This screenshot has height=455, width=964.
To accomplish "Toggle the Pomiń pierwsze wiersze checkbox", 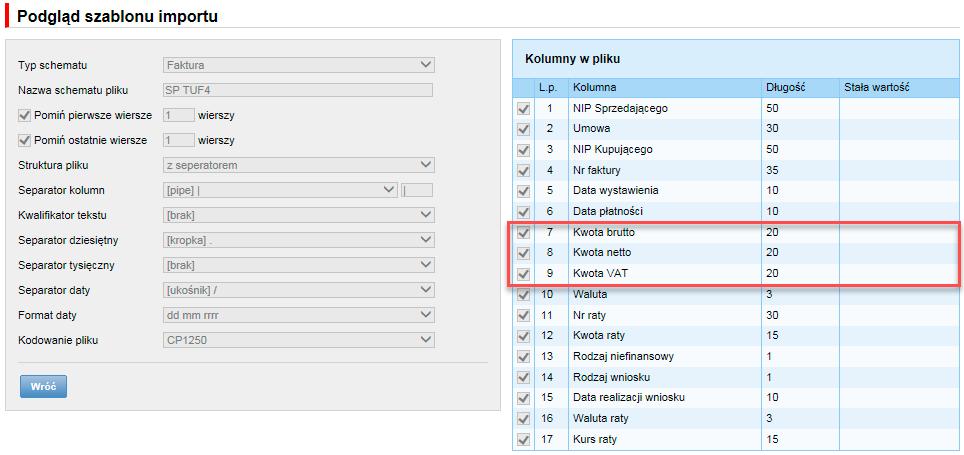I will point(25,115).
